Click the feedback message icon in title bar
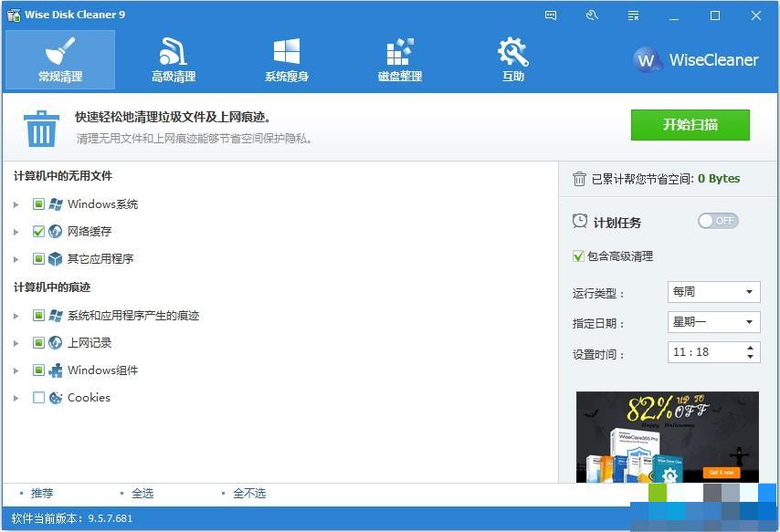This screenshot has height=532, width=780. point(550,16)
